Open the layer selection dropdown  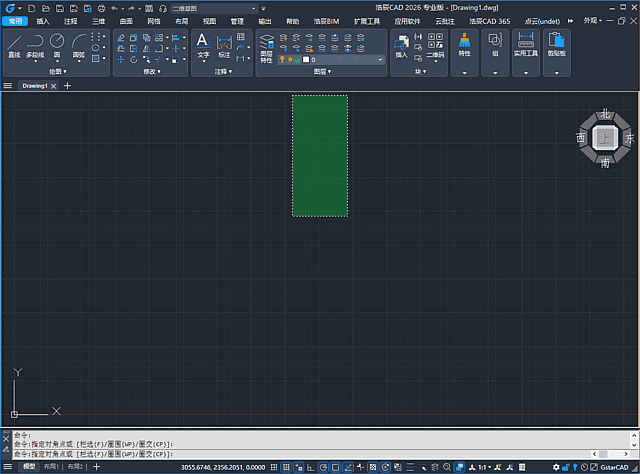point(380,60)
